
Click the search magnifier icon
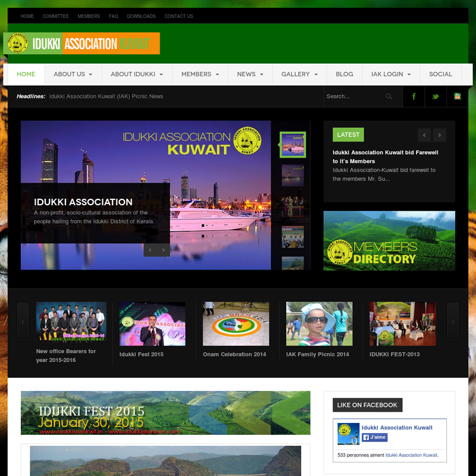click(x=389, y=96)
